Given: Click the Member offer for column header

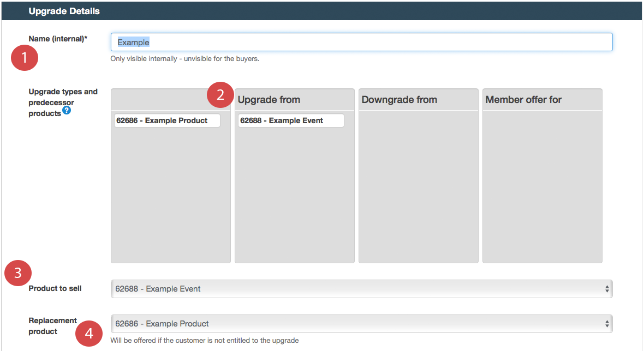Looking at the screenshot, I should (x=523, y=100).
